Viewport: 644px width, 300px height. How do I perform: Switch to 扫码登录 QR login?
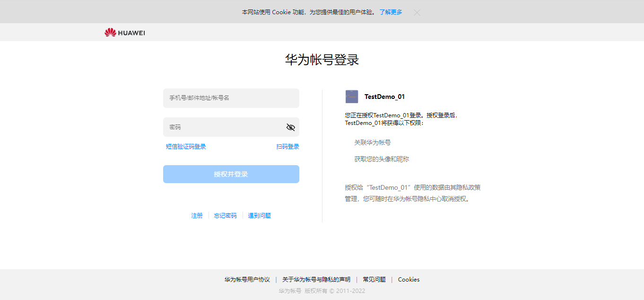[288, 147]
